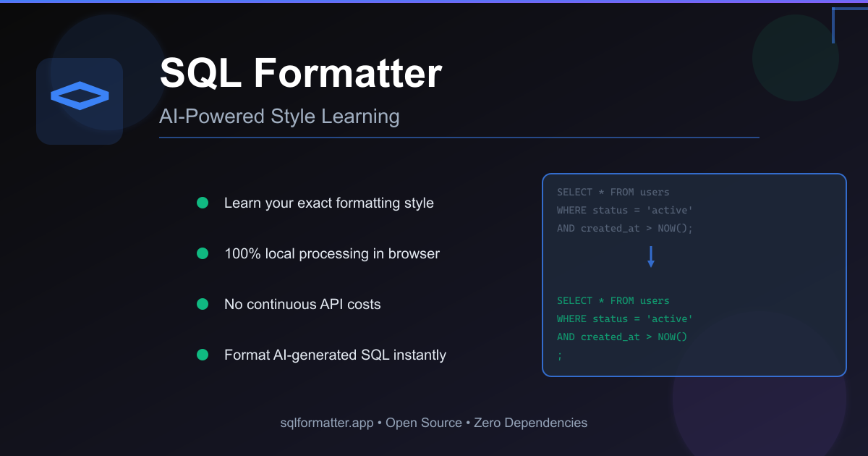Screen dimensions: 868x456
Task: Click "Format AI-generated SQL instantly" text
Action: pyautogui.click(x=335, y=355)
